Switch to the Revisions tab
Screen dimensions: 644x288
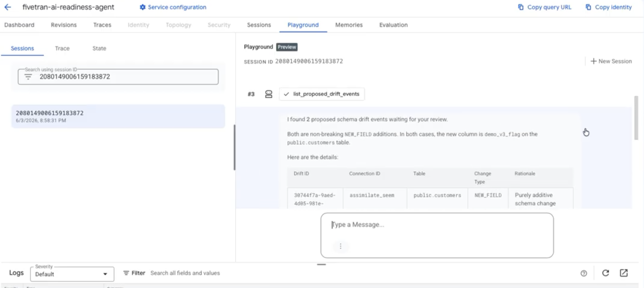tap(64, 25)
